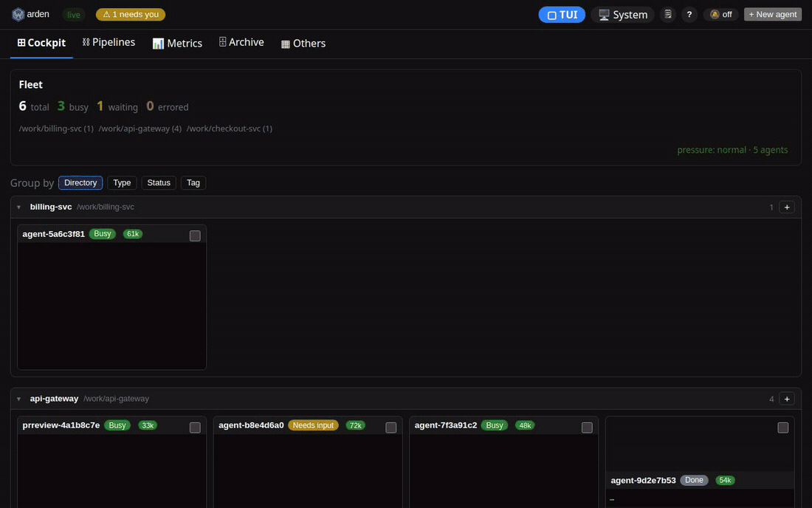Add agent to api-gateway with plus icon
Image resolution: width=812 pixels, height=508 pixels.
[787, 399]
